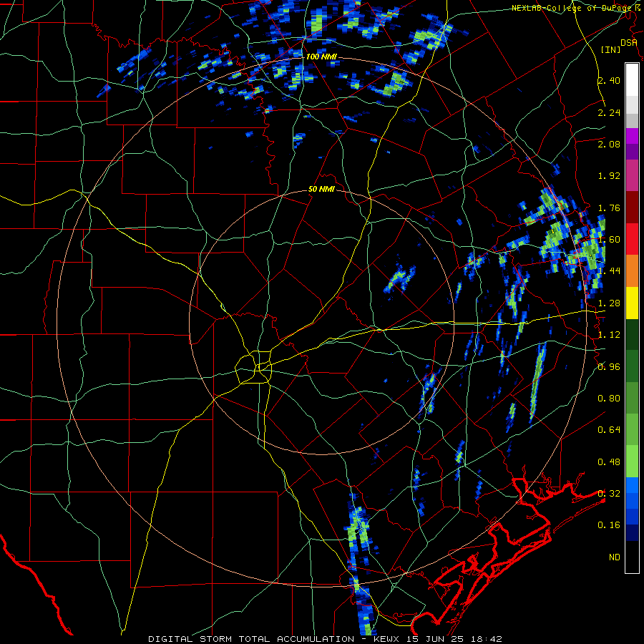Image resolution: width=644 pixels, height=644 pixels.
Task: Click the '15 JUN 25 18:42' timestamp
Action: click(454, 639)
